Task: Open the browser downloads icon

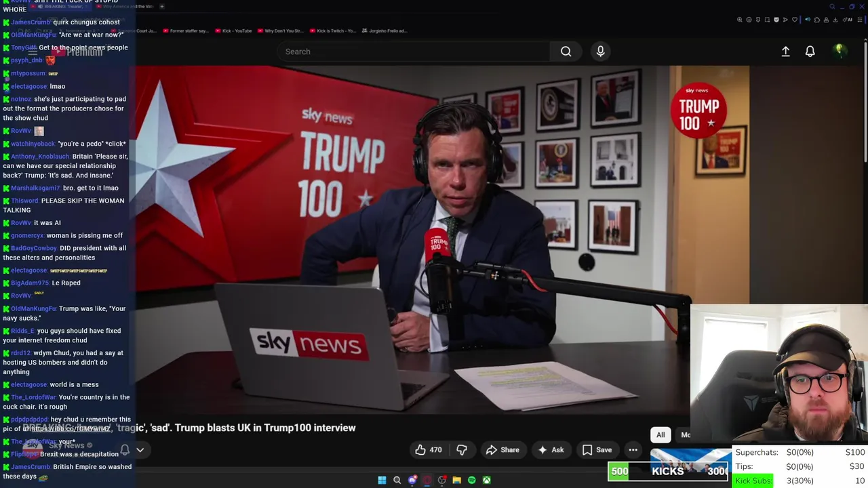Action: click(x=835, y=20)
